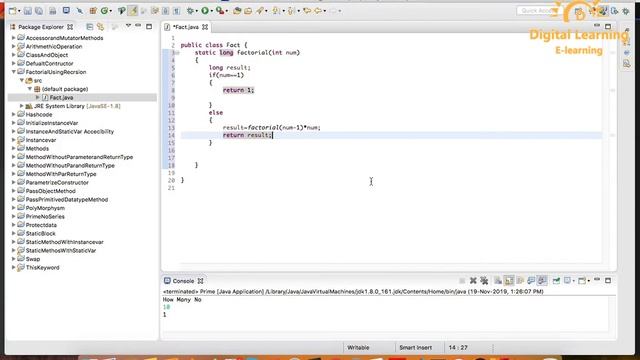Toggle Show Console on standard error change
Screen dimensions: 640x360
pos(542,281)
